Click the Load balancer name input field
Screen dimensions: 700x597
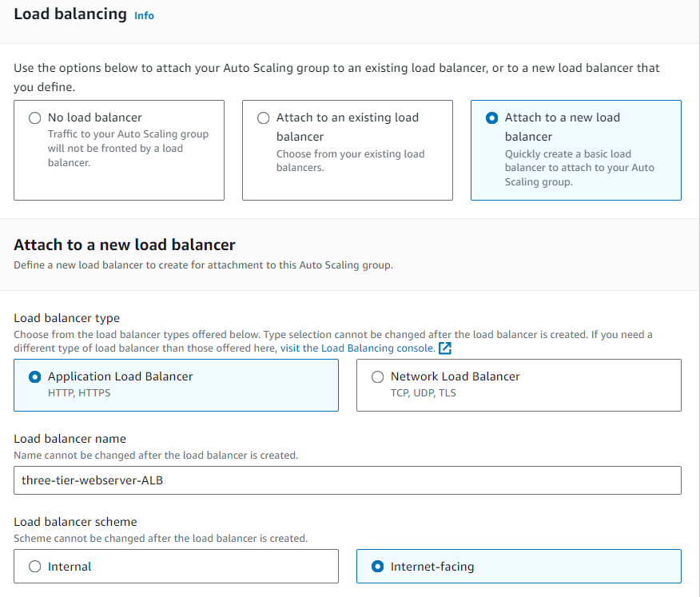tap(348, 480)
